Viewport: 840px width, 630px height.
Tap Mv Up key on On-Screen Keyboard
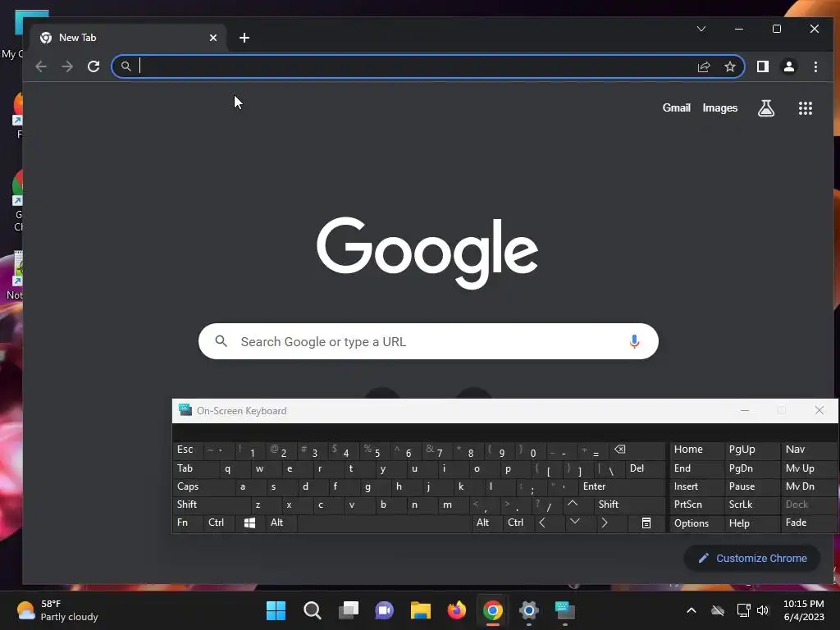point(809,468)
